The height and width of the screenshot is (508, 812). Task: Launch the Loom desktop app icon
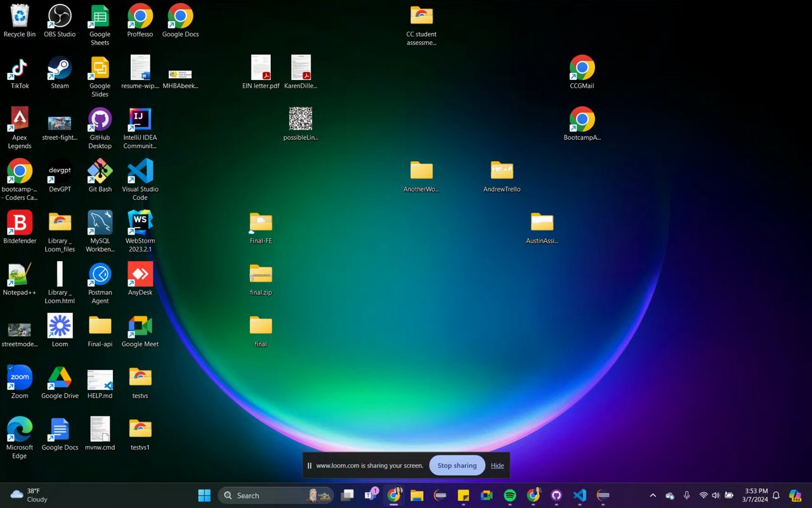pos(60,331)
